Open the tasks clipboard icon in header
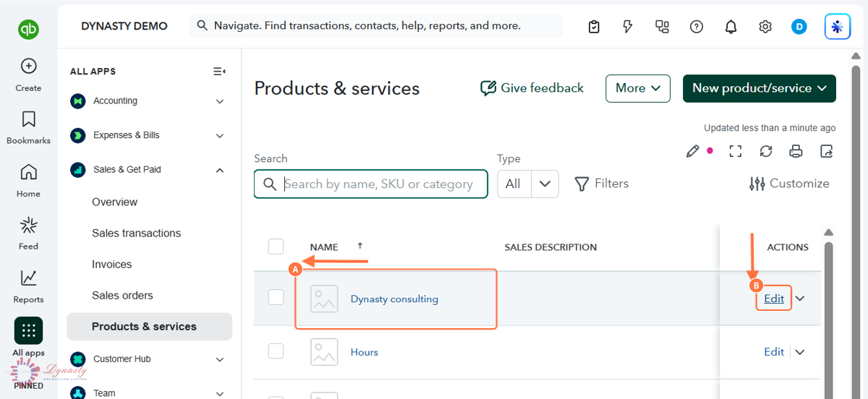The image size is (868, 399). coord(594,27)
